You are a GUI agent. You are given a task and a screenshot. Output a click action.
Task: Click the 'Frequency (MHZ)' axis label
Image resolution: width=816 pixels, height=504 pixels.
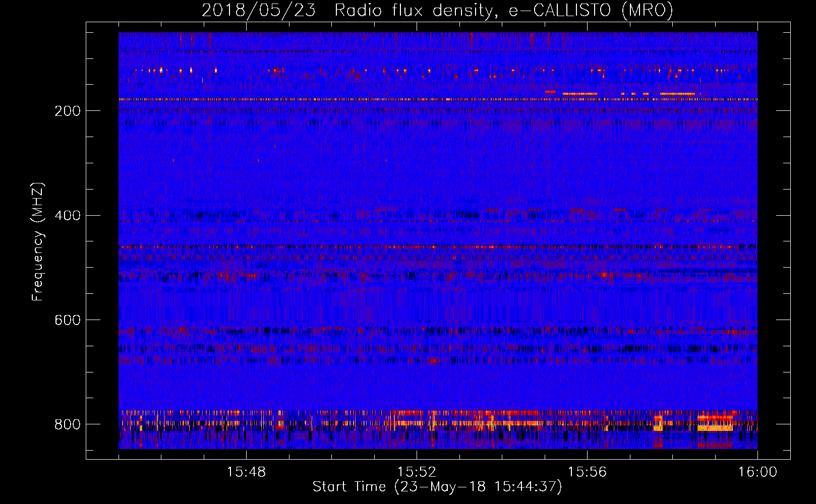(x=38, y=241)
